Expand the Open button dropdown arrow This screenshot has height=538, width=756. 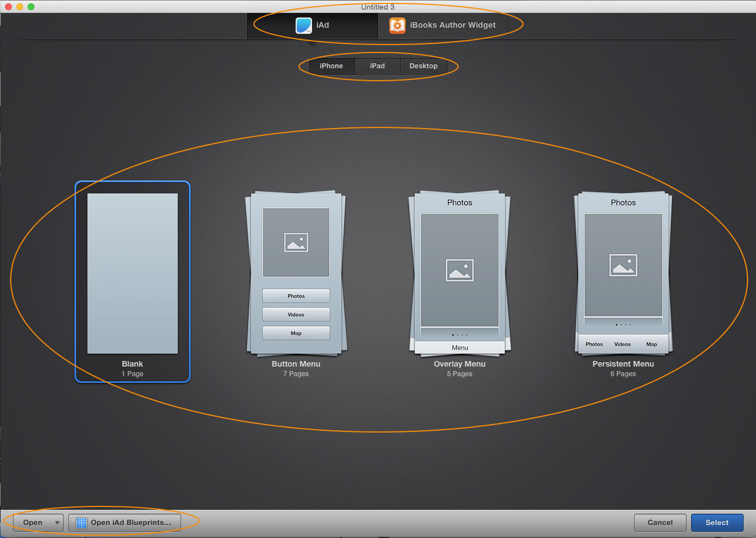pyautogui.click(x=57, y=523)
